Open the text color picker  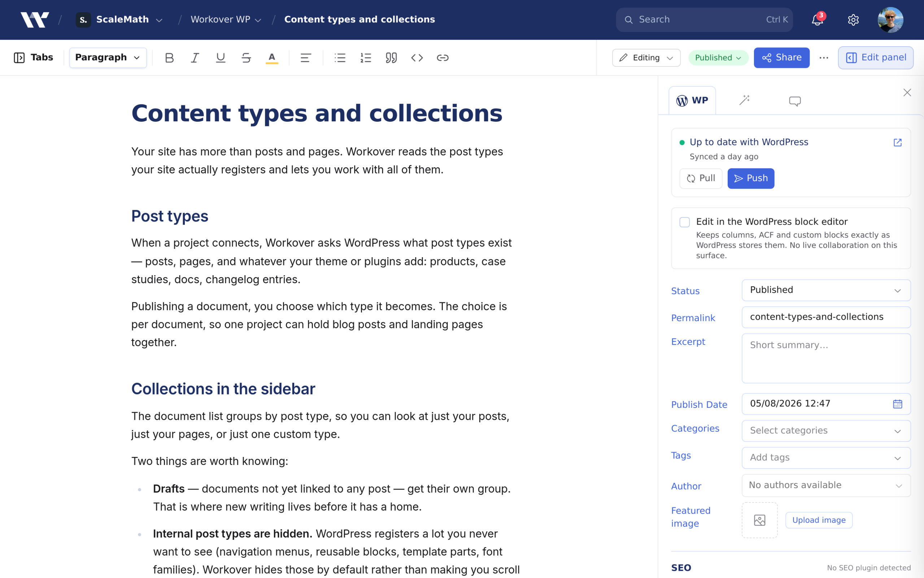pyautogui.click(x=272, y=58)
